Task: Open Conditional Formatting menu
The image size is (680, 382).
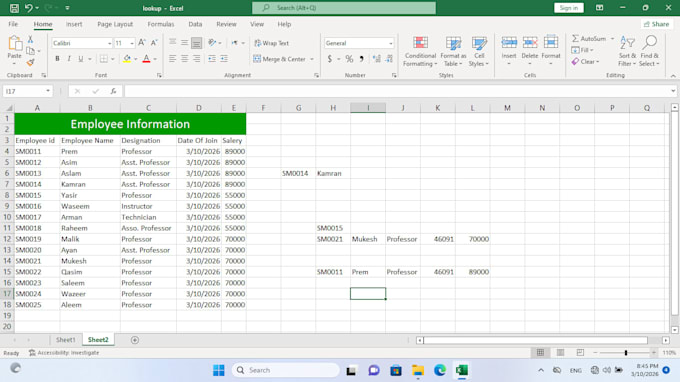Action: pos(420,51)
